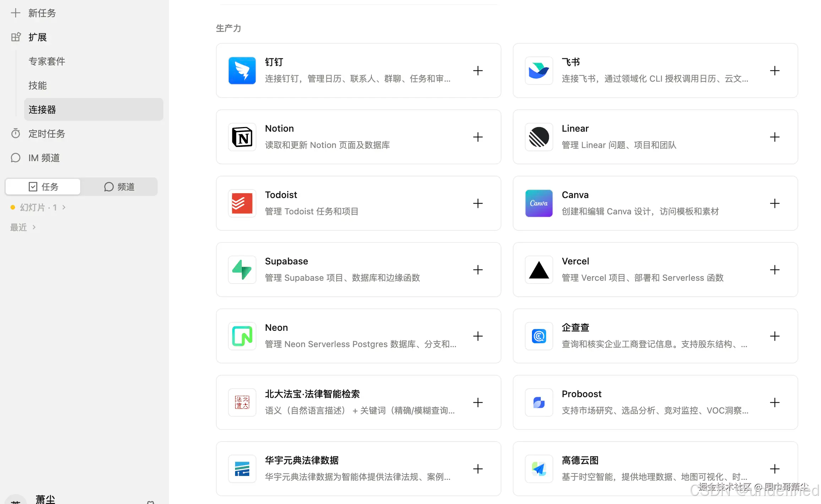Click the Supabase logo icon
Image resolution: width=821 pixels, height=504 pixels.
tap(242, 270)
